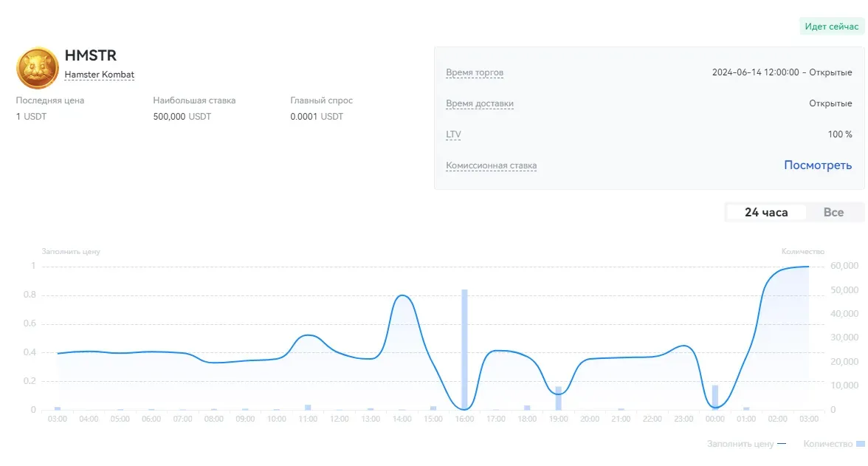Screen dimensions: 868x466
Task: Click the Время доставки label
Action: (480, 103)
